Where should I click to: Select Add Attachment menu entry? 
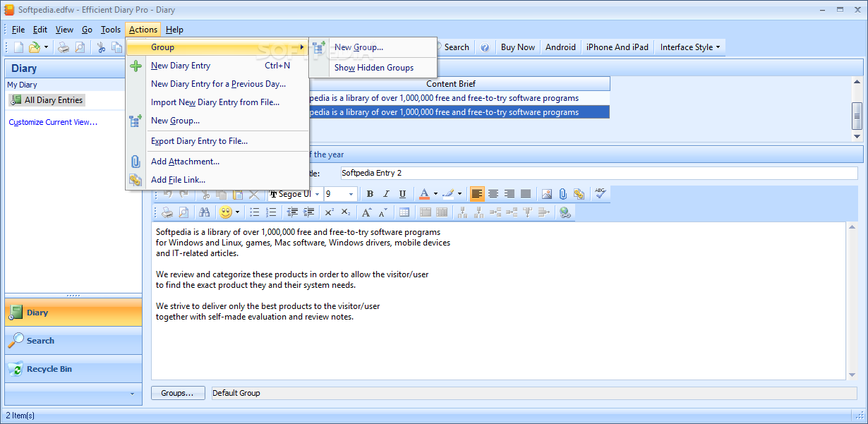(x=217, y=162)
